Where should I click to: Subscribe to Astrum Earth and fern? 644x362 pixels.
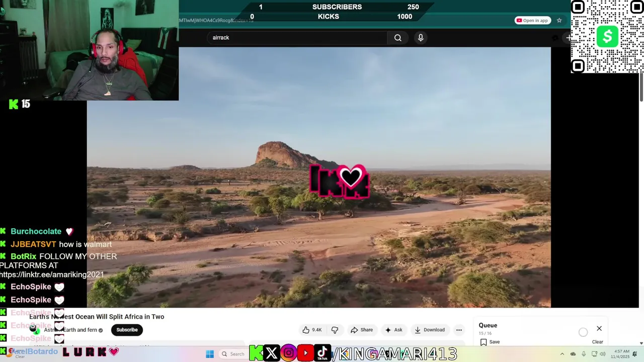pos(127,330)
